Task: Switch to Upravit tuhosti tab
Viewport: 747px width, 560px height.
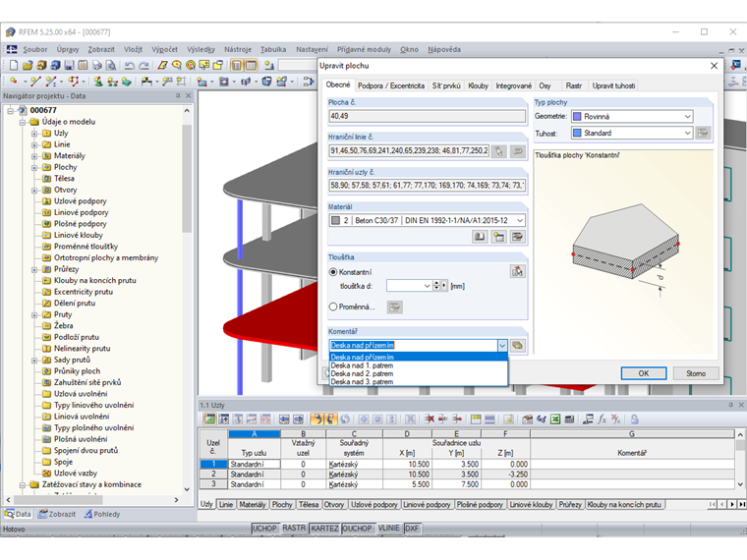Action: pyautogui.click(x=613, y=85)
